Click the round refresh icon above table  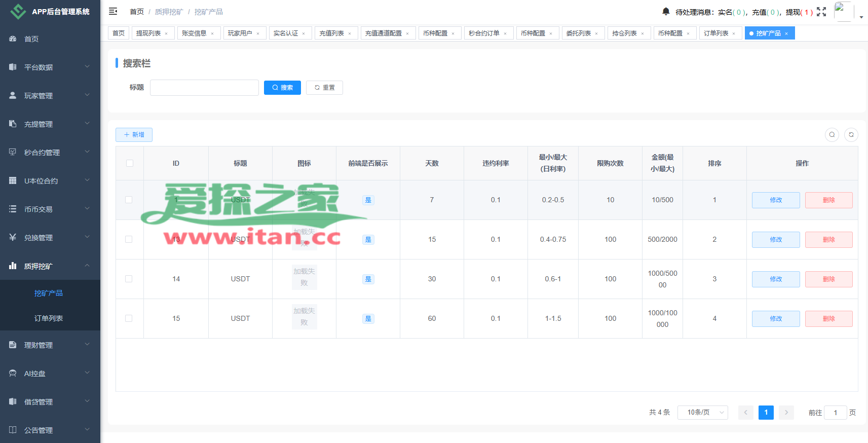click(x=851, y=135)
